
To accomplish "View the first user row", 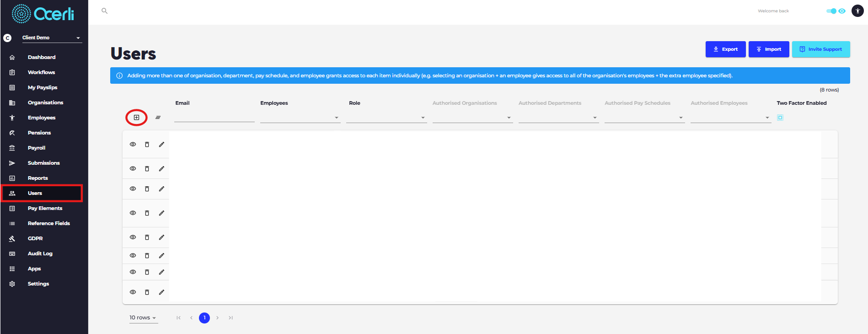I will [x=133, y=145].
